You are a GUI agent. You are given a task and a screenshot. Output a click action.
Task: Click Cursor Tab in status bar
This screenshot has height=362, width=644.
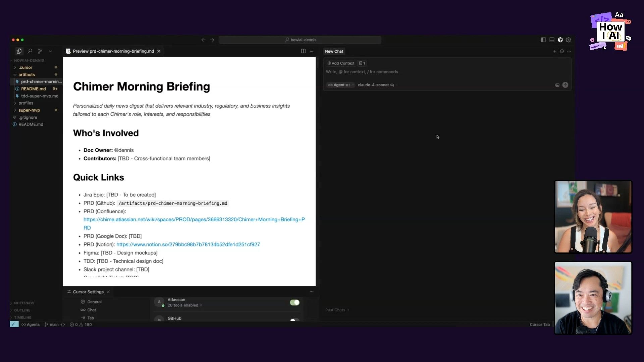540,324
